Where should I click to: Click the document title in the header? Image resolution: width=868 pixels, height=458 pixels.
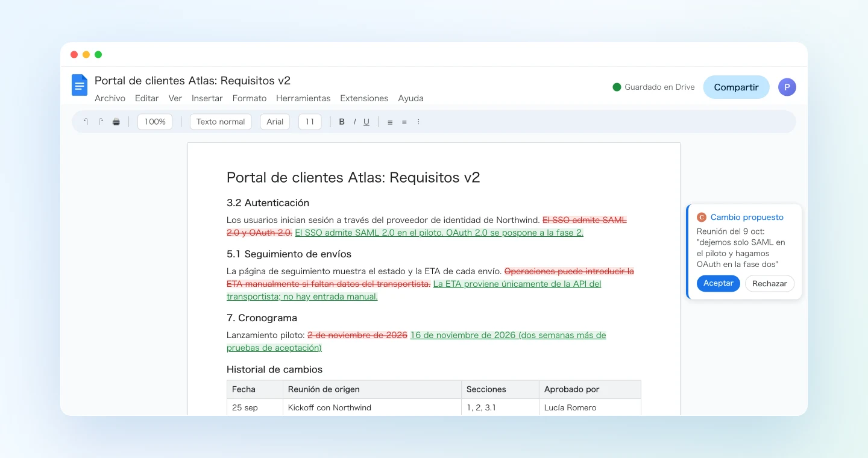[193, 81]
